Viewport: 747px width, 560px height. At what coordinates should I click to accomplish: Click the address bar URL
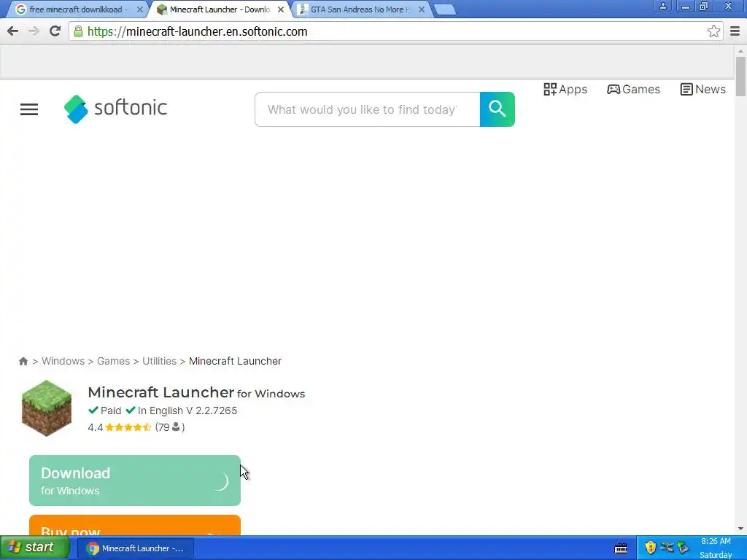coord(197,31)
